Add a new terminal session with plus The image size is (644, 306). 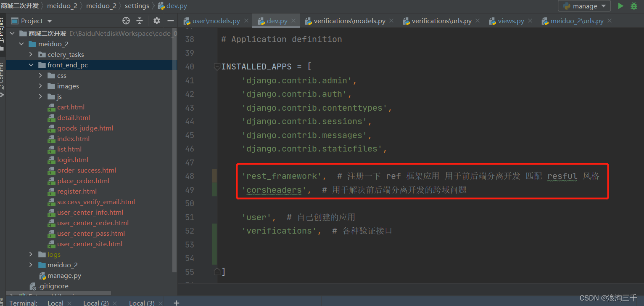(177, 303)
